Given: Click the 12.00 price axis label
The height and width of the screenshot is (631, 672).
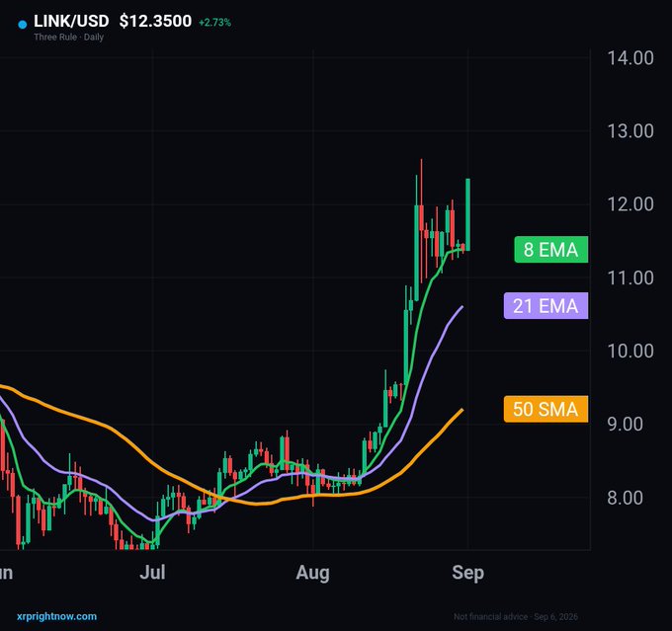Looking at the screenshot, I should (630, 204).
